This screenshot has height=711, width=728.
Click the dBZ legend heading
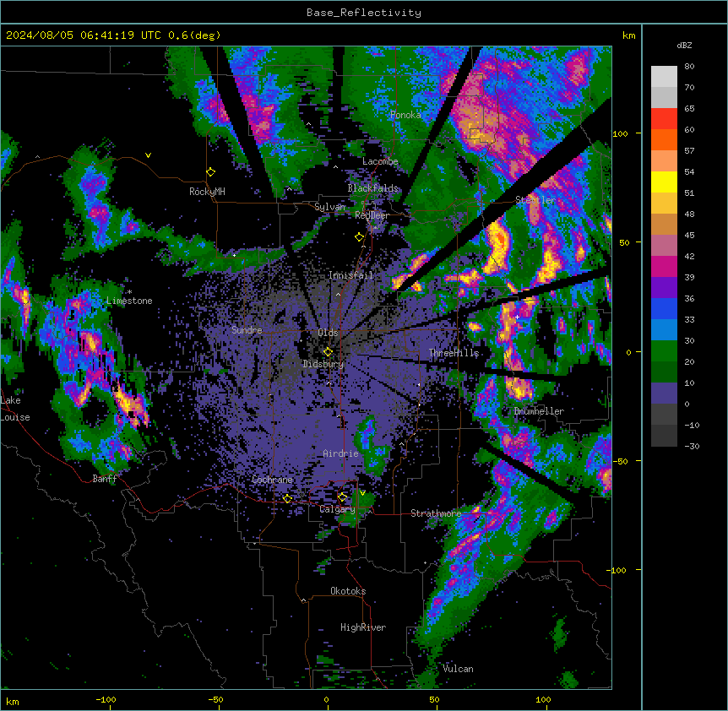coord(684,46)
